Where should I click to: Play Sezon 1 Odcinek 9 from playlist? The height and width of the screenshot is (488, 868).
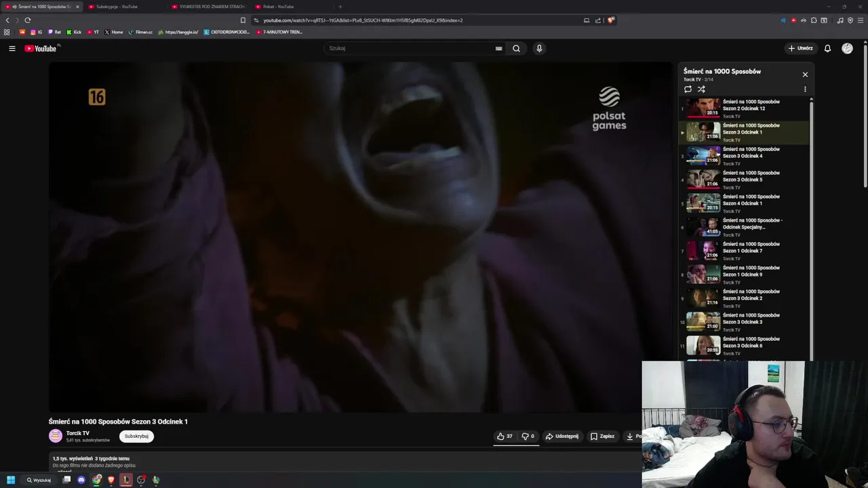(744, 274)
